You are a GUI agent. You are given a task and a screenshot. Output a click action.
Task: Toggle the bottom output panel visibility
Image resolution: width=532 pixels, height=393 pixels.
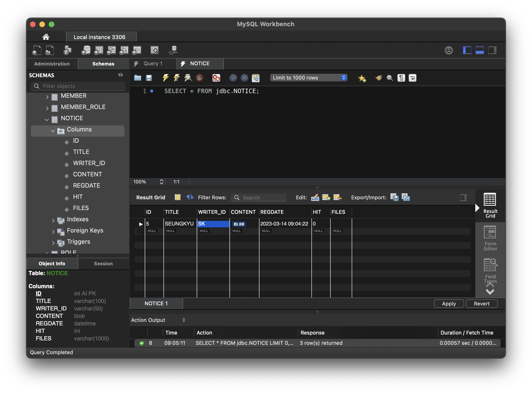479,50
